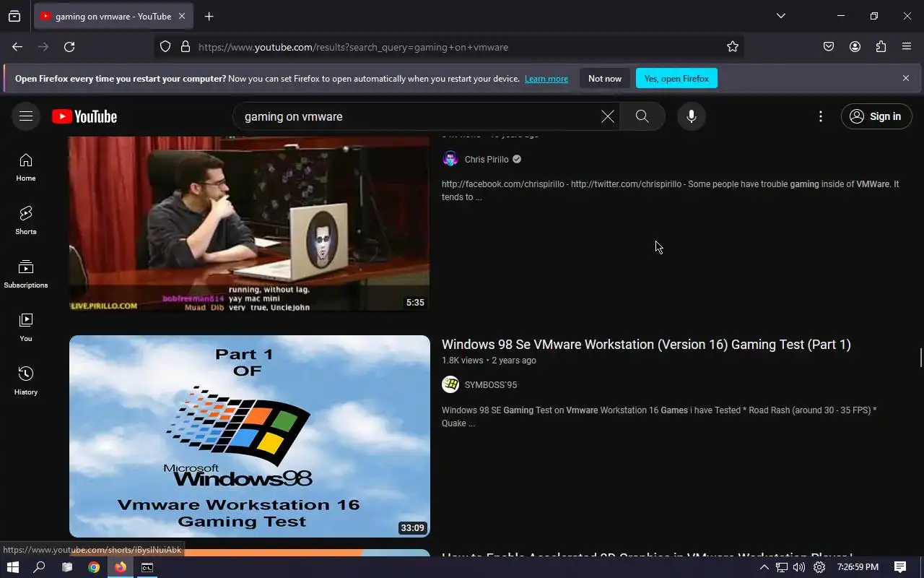Click the Not now button
Viewport: 924px width, 578px height.
(605, 79)
